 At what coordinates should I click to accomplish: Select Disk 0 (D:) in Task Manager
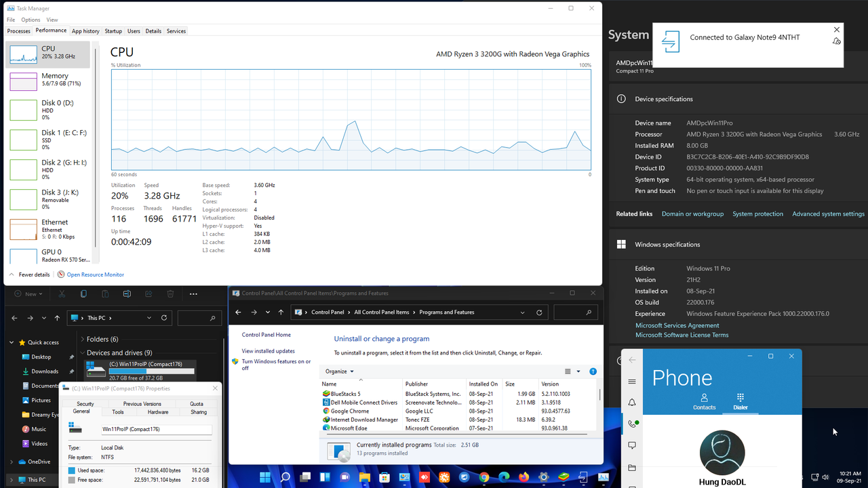click(x=47, y=110)
